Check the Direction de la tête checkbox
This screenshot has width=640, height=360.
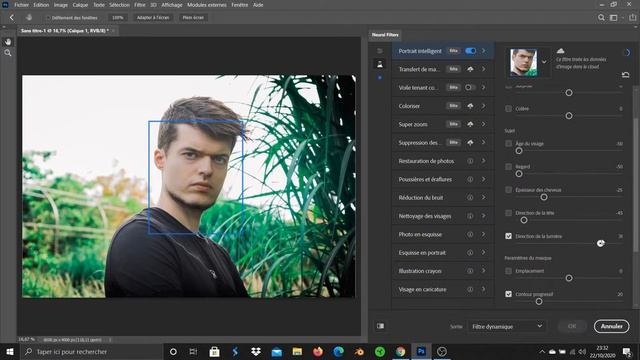pos(508,213)
